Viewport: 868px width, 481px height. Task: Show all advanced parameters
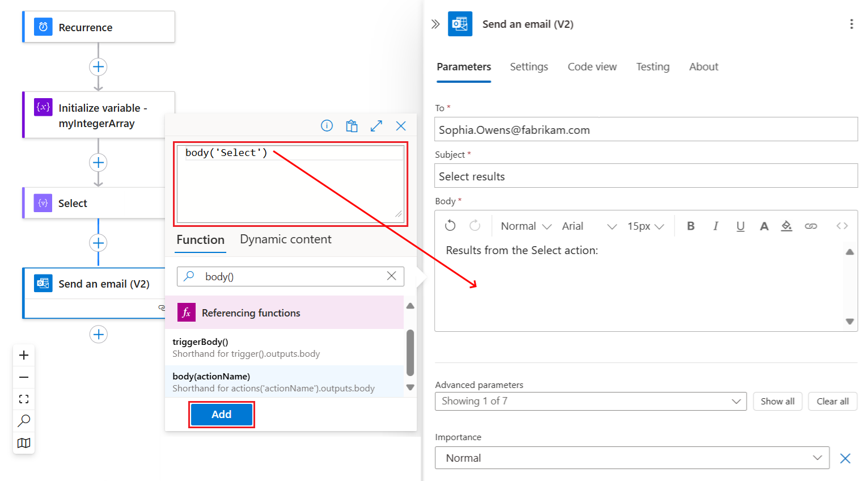(x=777, y=401)
